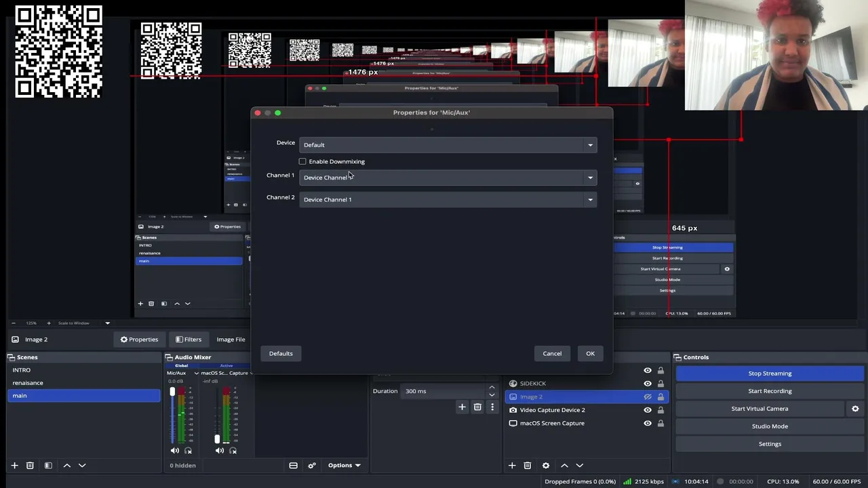Open Virtual Camera configuration gear

(855, 409)
